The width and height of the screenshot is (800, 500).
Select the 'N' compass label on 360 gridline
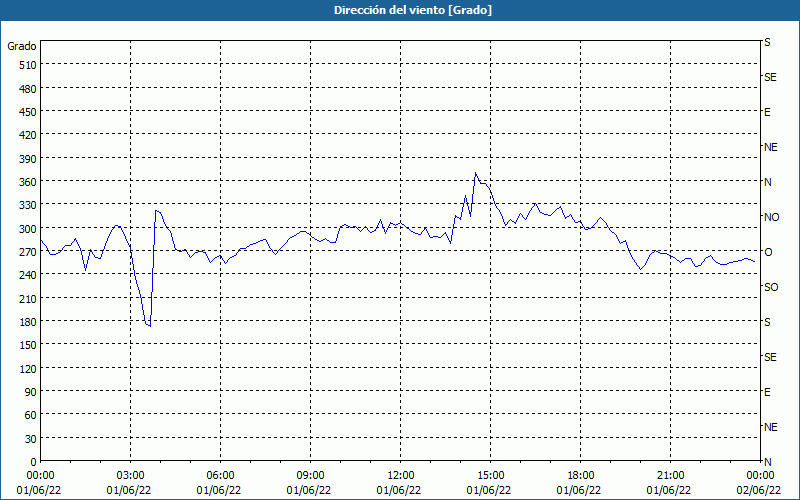click(767, 182)
